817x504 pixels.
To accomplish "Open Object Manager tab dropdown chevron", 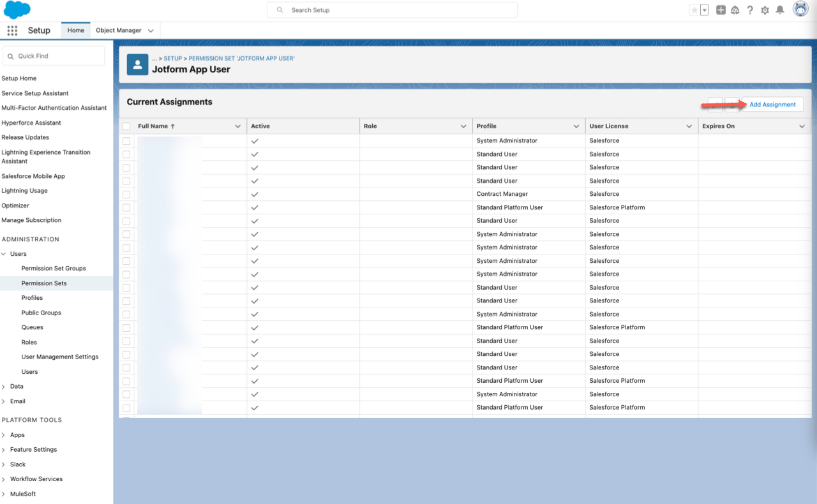I will tap(151, 31).
